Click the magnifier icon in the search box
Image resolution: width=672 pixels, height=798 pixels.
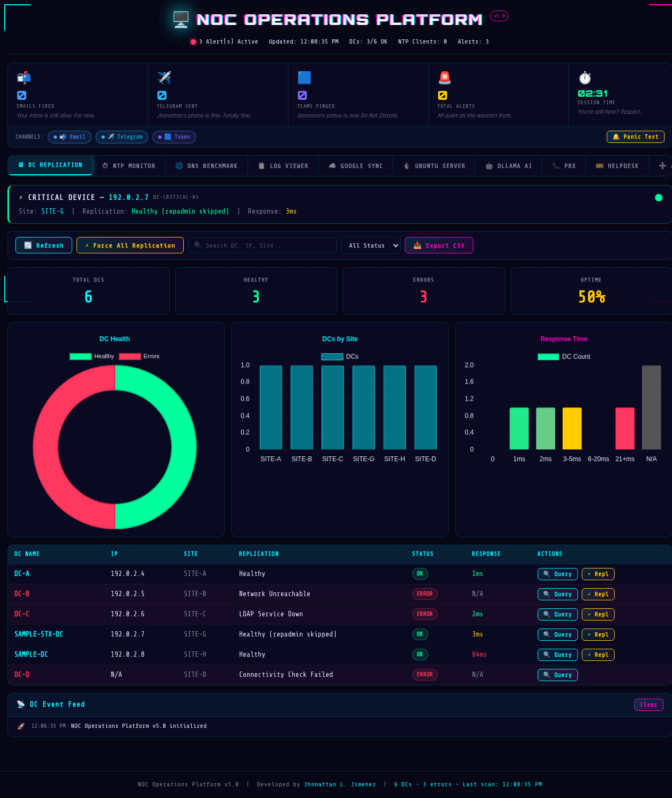point(198,245)
